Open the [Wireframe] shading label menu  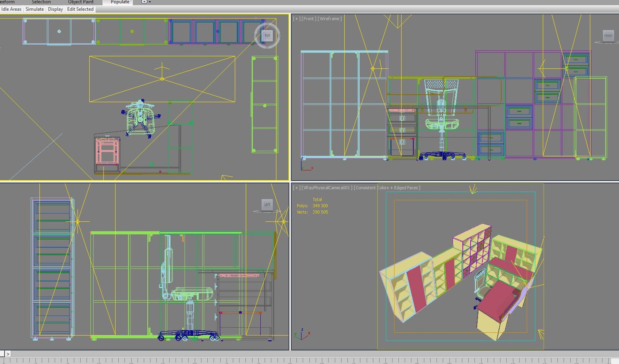click(x=330, y=19)
